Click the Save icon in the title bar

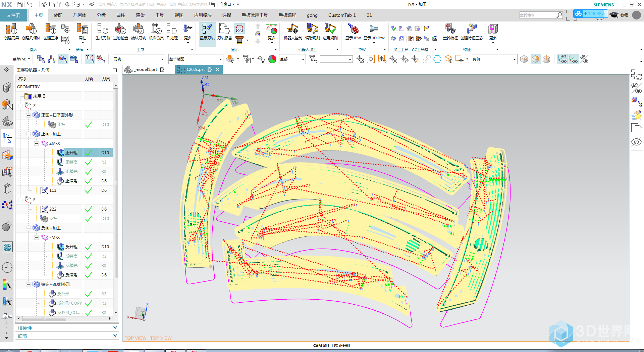(20, 4)
